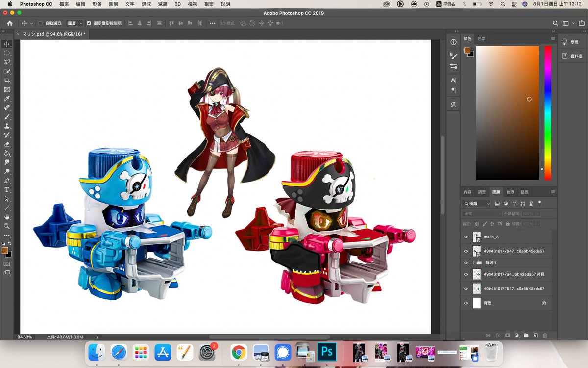
Task: Select the Zoom tool
Action: [x=7, y=226]
